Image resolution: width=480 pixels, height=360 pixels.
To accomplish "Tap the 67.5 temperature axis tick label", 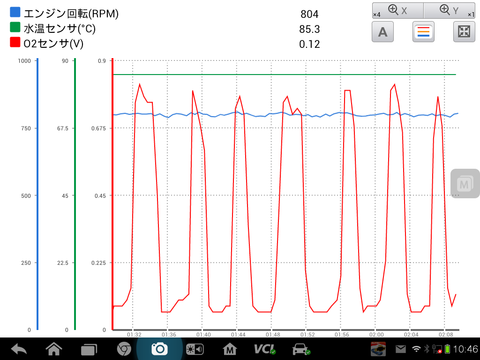I will pos(62,128).
